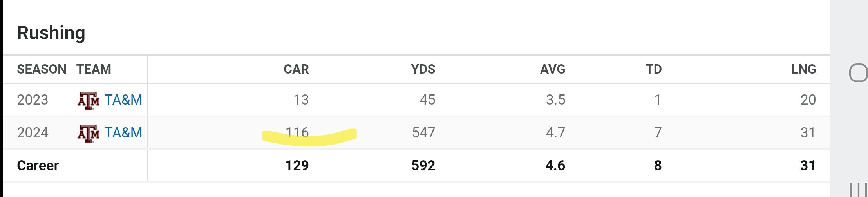
Task: Click the Career totals row label
Action: coord(38,166)
